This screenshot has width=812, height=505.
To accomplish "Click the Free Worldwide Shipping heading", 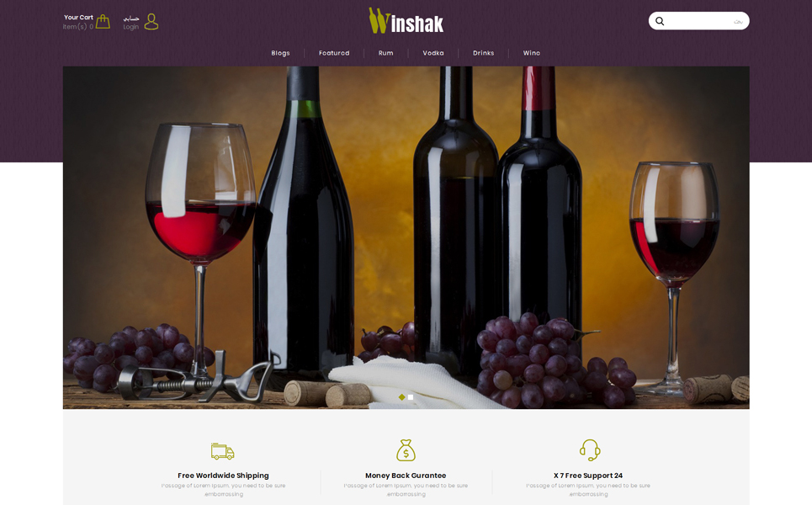I will [223, 476].
